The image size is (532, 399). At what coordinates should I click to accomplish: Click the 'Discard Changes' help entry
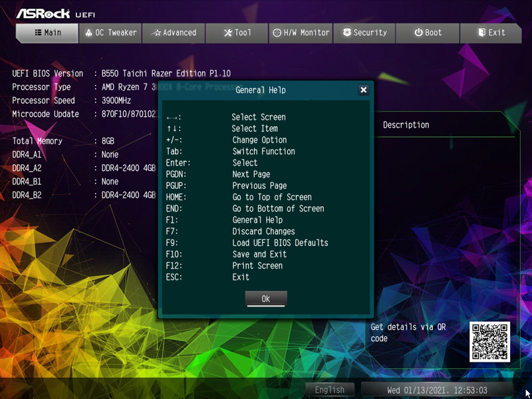(263, 231)
